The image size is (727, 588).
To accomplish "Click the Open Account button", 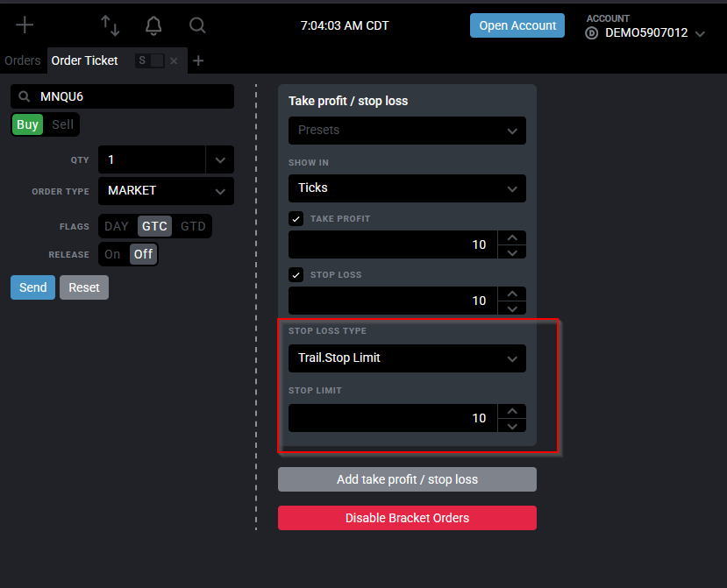I will click(517, 25).
